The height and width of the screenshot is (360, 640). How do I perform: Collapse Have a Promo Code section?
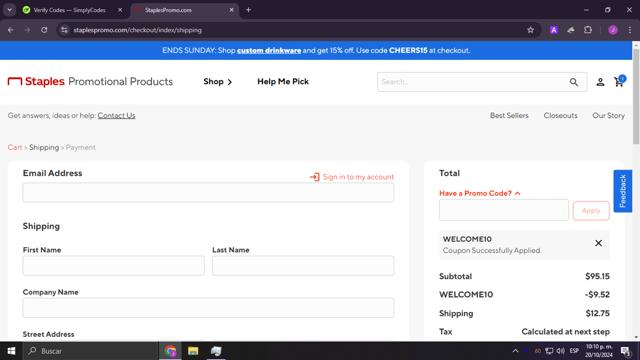[480, 193]
